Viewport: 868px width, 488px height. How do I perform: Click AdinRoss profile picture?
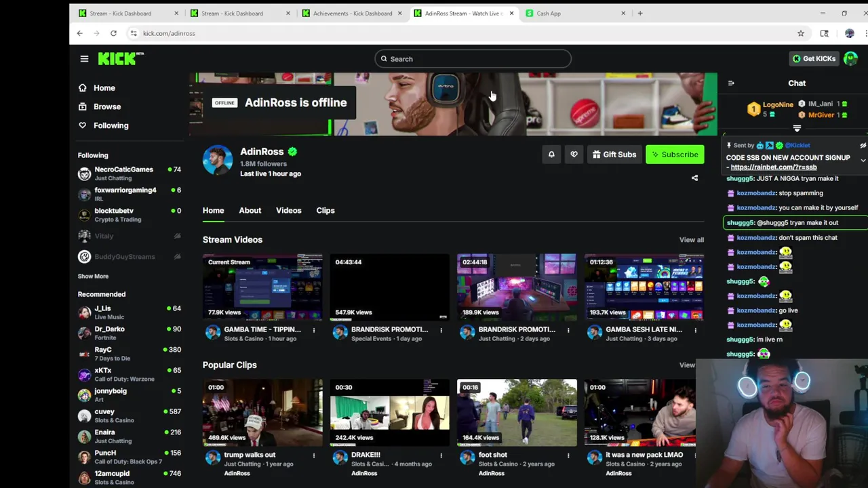coord(218,160)
